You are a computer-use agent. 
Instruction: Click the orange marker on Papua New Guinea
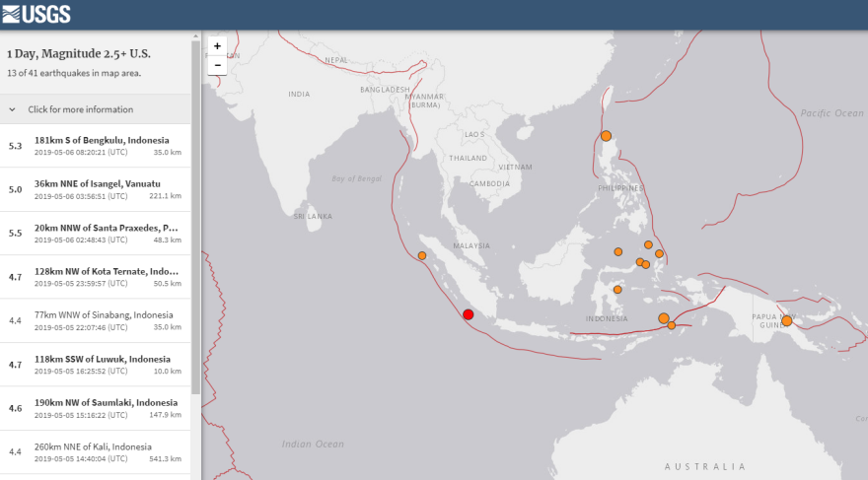pos(786,320)
